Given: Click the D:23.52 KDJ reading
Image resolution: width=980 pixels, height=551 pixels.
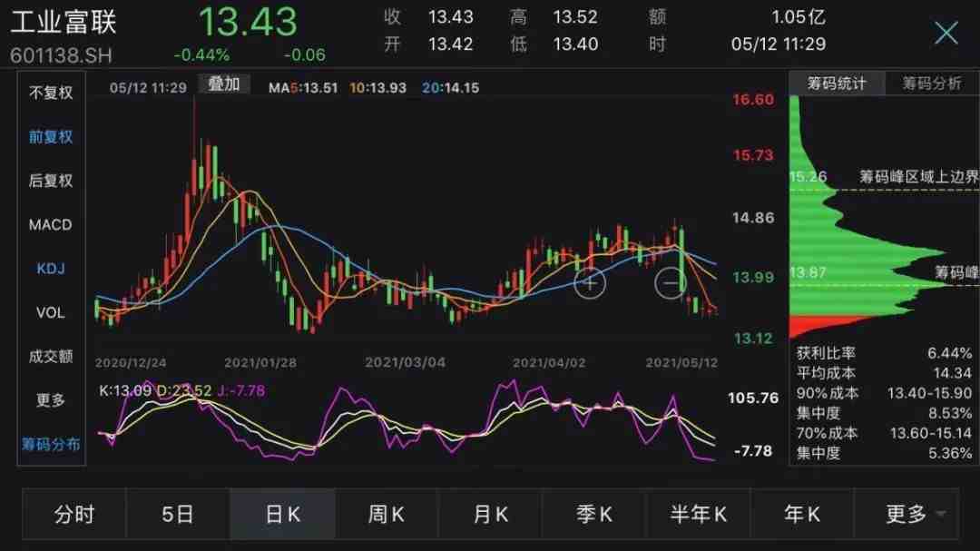Looking at the screenshot, I should coord(183,391).
